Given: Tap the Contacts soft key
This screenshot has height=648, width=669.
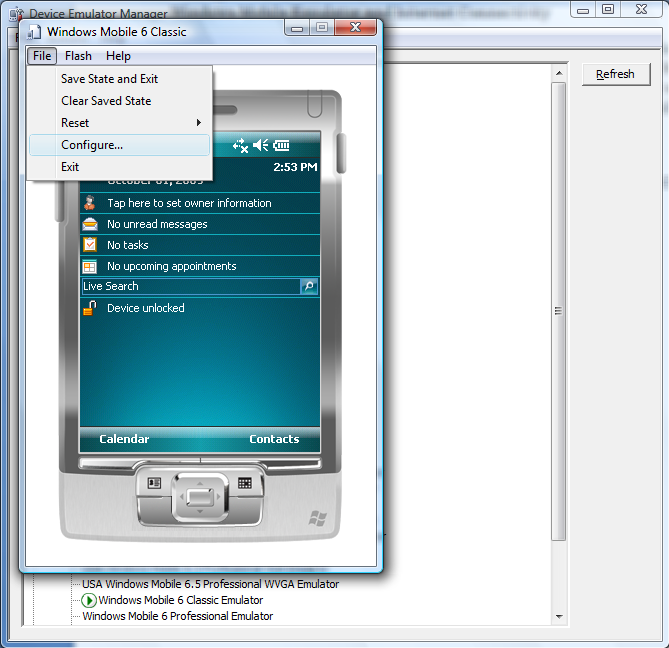Looking at the screenshot, I should [x=274, y=439].
